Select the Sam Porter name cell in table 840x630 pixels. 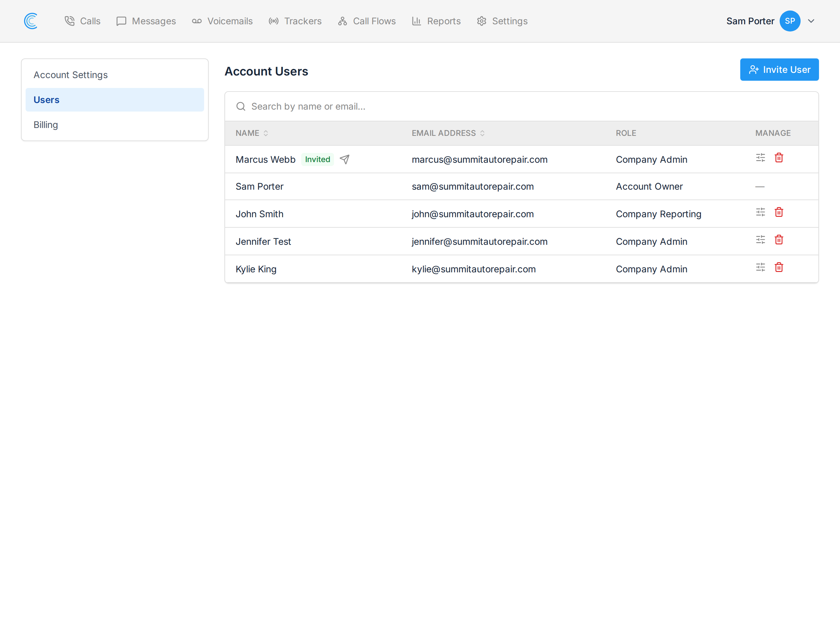[259, 186]
